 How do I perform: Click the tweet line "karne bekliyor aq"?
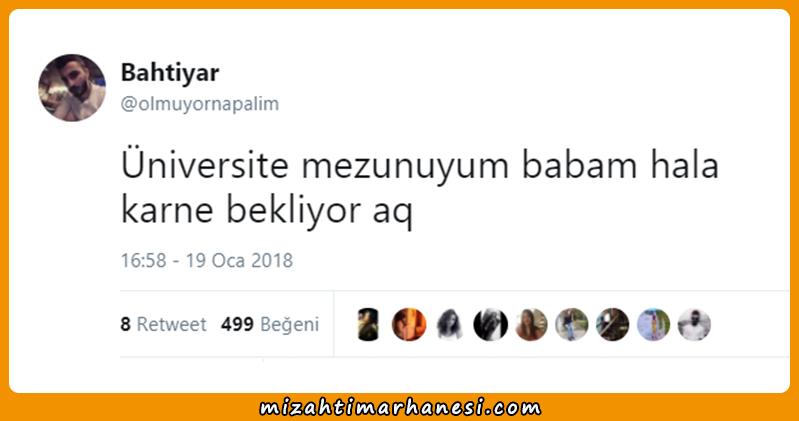tap(267, 210)
